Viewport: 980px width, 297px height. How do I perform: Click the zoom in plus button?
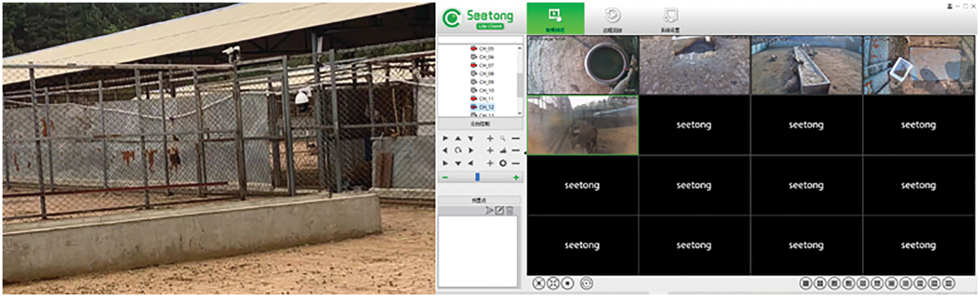click(x=489, y=138)
